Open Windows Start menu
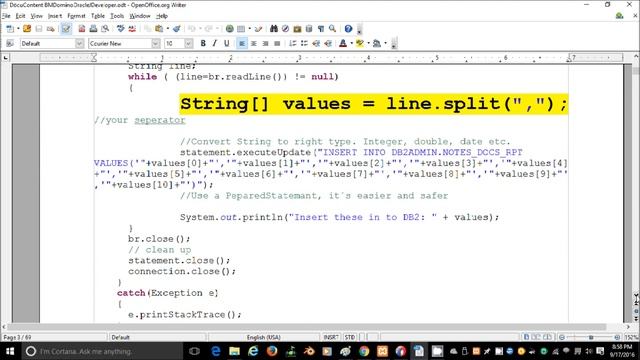The image size is (640, 360). point(10,351)
